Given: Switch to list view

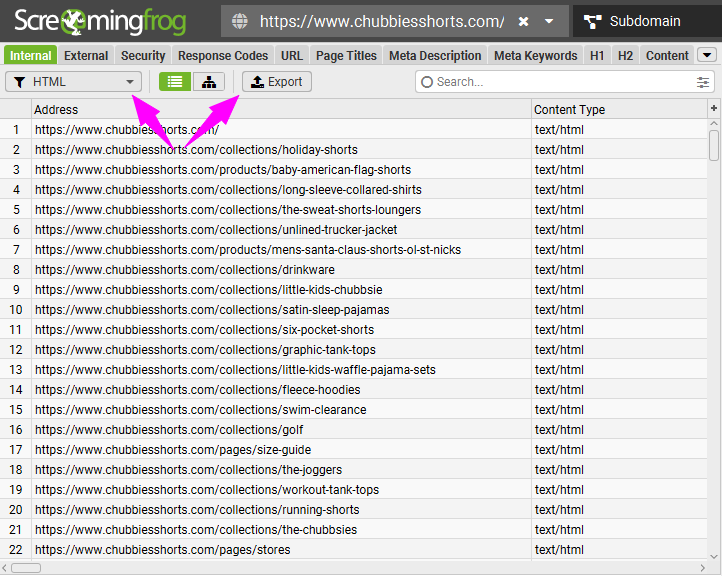Looking at the screenshot, I should click(x=175, y=82).
